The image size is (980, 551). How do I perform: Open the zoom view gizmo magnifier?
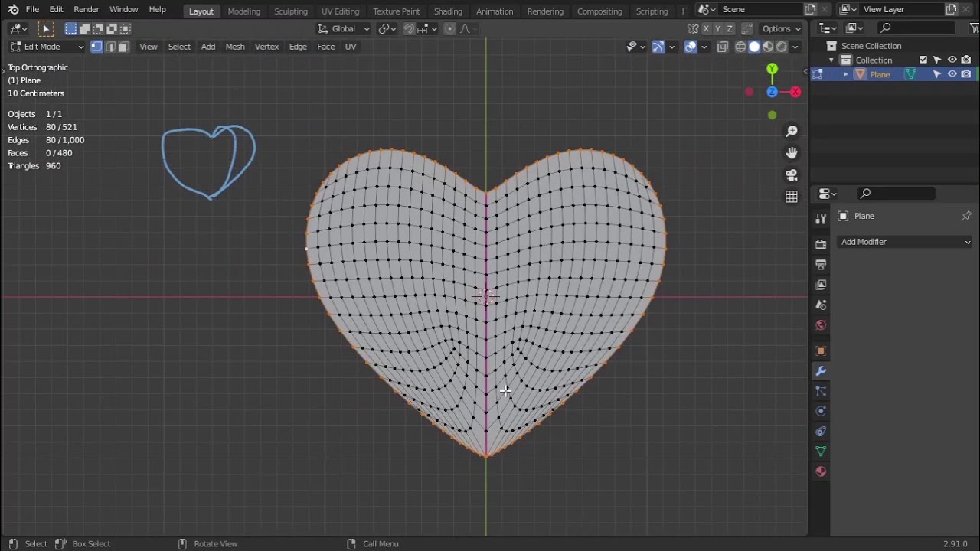coord(792,132)
